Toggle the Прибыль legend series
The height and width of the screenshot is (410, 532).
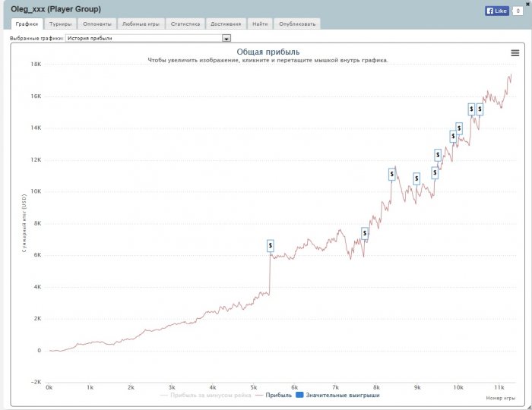point(274,395)
